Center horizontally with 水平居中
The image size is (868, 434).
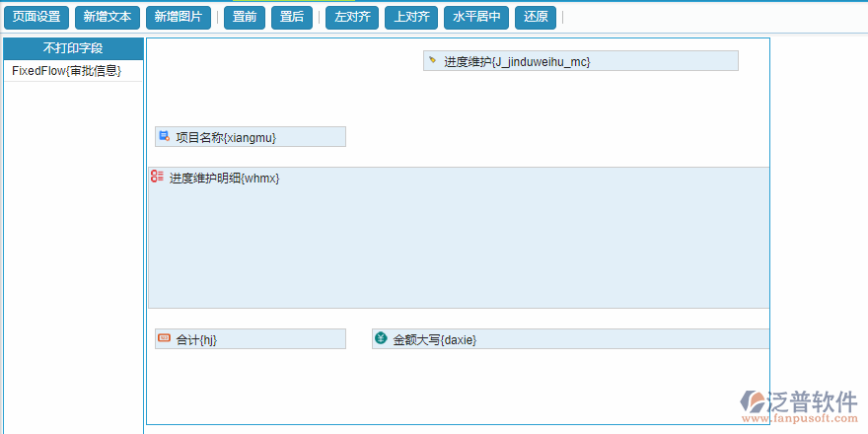coord(476,17)
